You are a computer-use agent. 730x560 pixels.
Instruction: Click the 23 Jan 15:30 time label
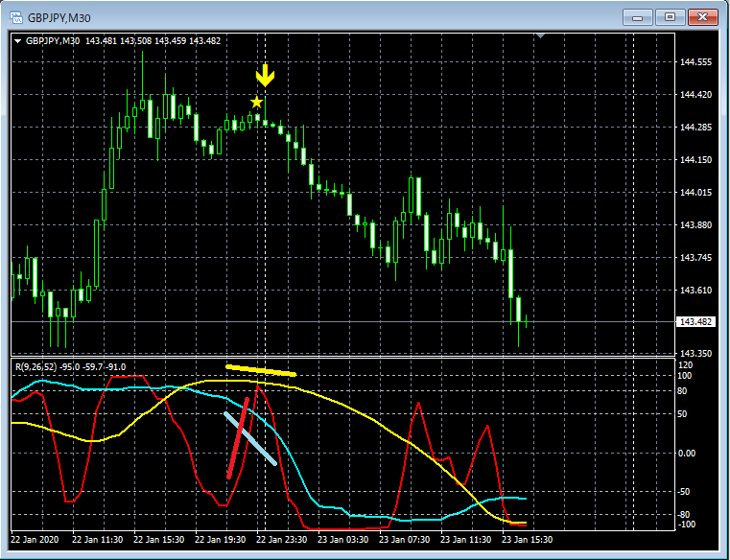(x=528, y=540)
